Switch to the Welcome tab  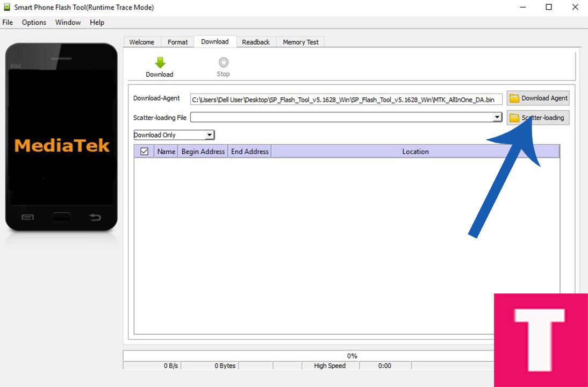pos(142,42)
